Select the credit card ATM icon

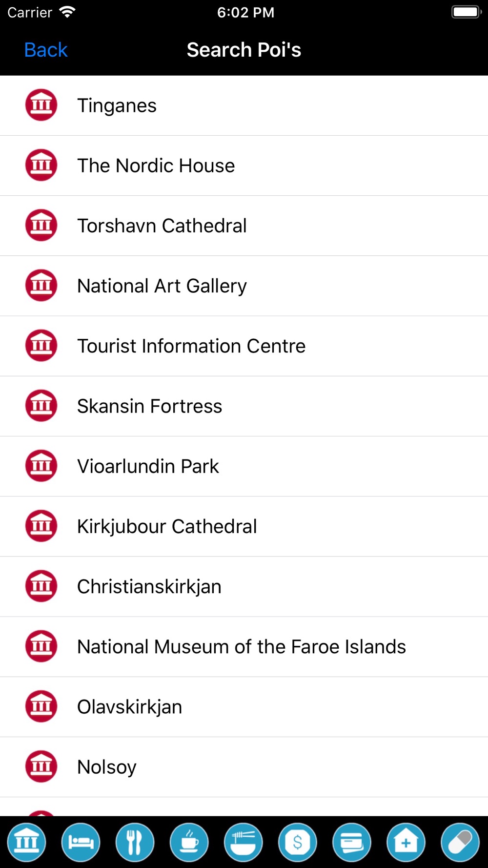352,842
